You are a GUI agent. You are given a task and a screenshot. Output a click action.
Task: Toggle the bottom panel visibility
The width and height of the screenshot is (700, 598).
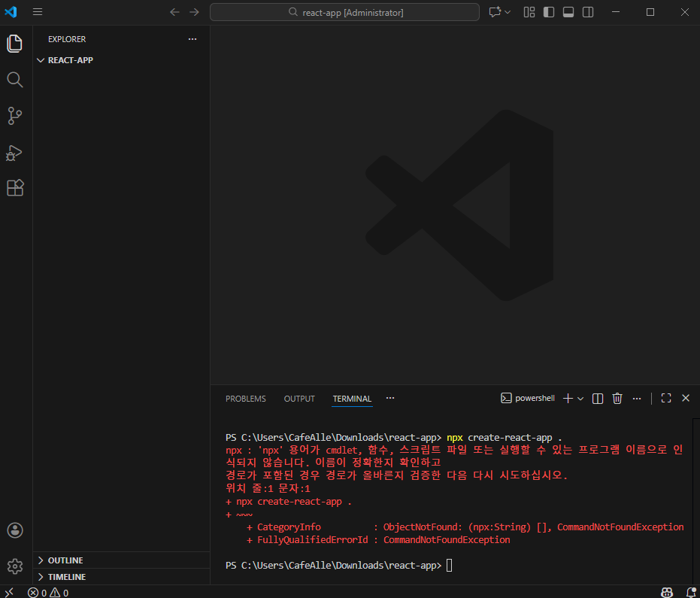[568, 12]
